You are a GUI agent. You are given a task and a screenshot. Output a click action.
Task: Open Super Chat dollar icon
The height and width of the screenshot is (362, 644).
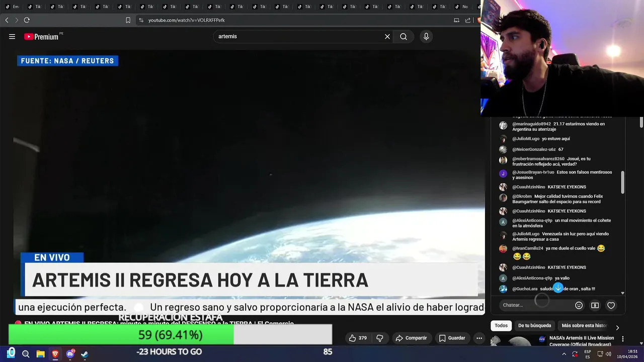595,305
